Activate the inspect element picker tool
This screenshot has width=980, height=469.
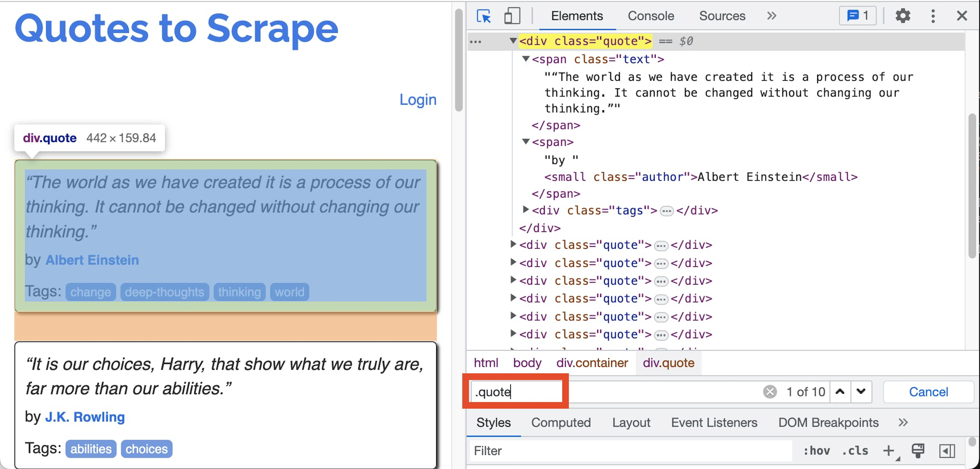click(484, 16)
